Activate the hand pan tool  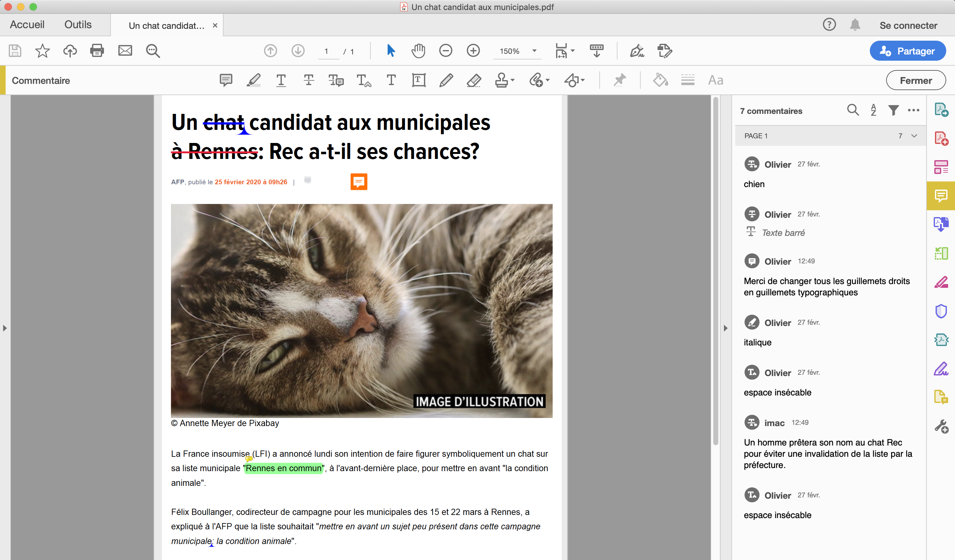click(x=418, y=51)
